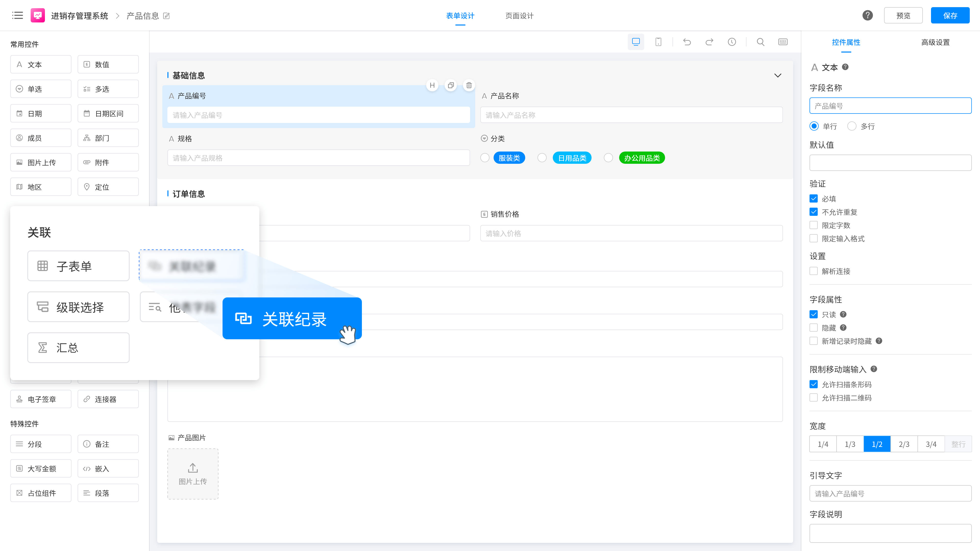The image size is (980, 551).
Task: Click the blue 关联纪录 button
Action: click(x=292, y=318)
